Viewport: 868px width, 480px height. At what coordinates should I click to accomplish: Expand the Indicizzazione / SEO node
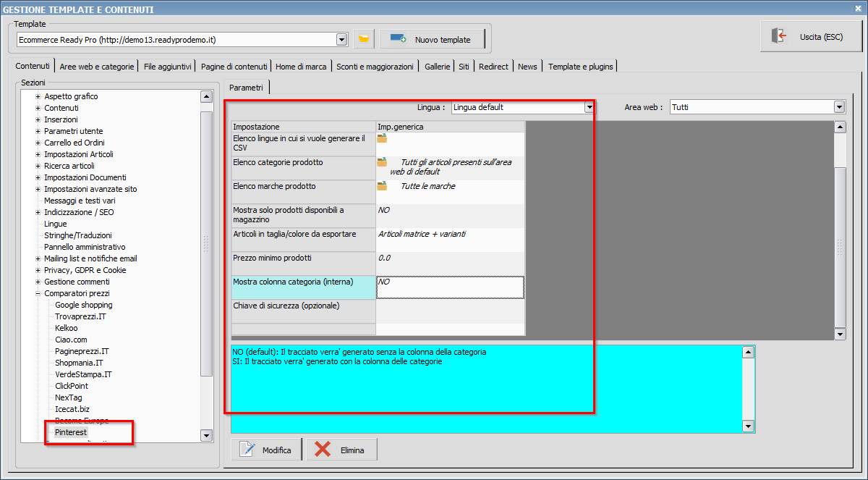point(38,212)
